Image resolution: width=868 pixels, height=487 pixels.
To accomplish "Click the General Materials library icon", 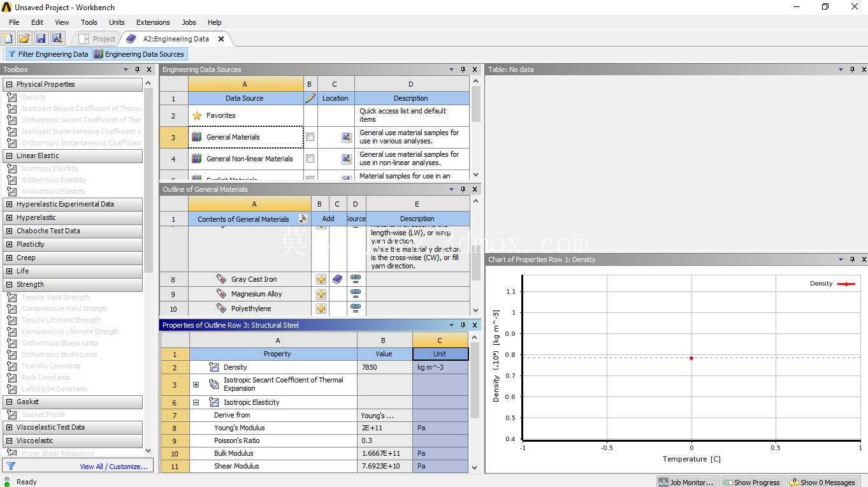I will coord(197,137).
